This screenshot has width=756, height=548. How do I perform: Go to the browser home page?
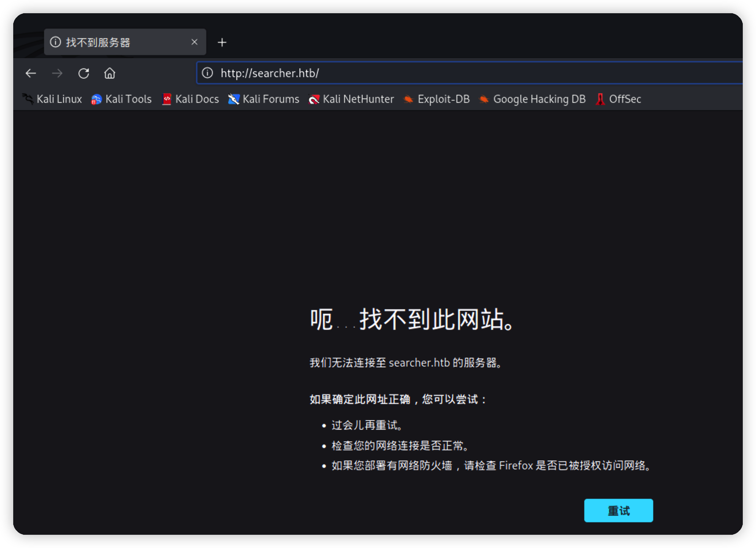[x=110, y=73]
